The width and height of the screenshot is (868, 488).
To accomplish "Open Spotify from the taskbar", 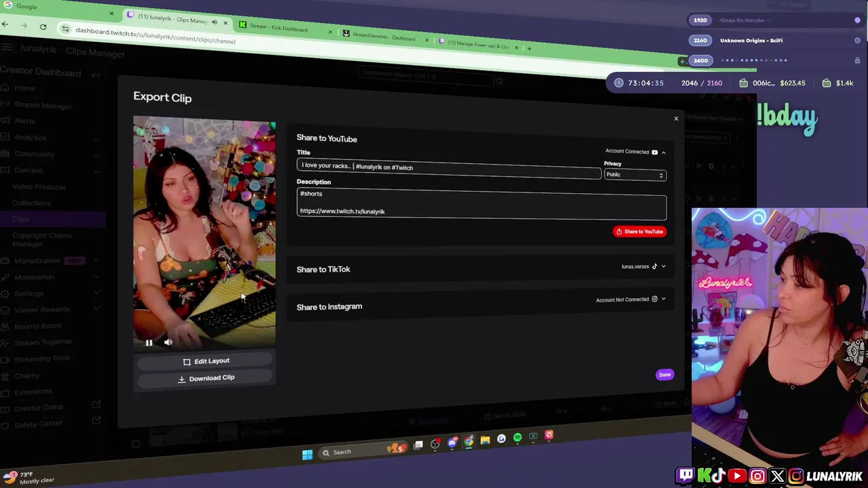I will click(517, 438).
